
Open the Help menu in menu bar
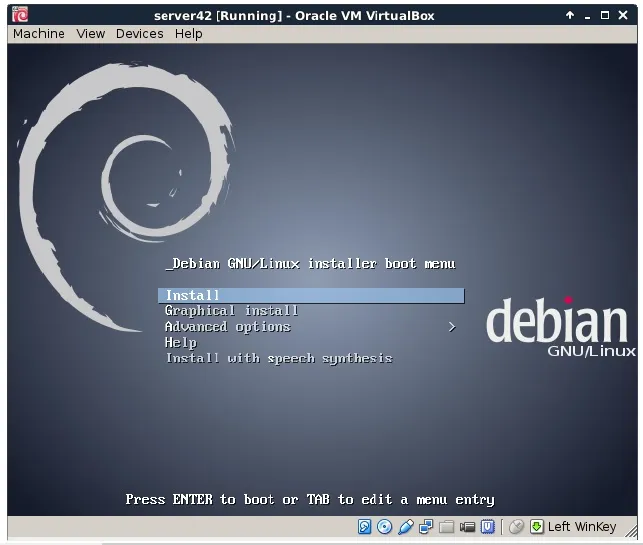(189, 34)
